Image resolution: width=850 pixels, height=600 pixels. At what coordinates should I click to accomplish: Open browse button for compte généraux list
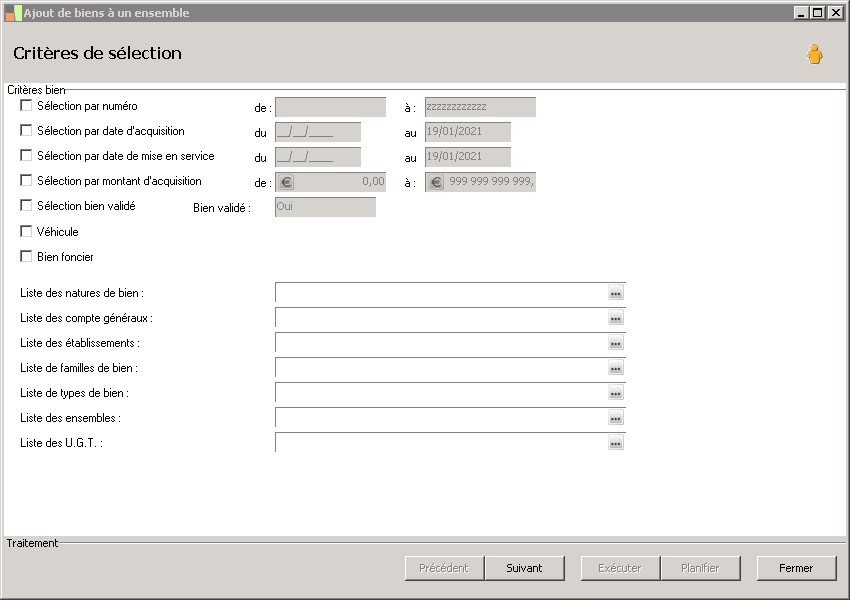[x=616, y=318]
